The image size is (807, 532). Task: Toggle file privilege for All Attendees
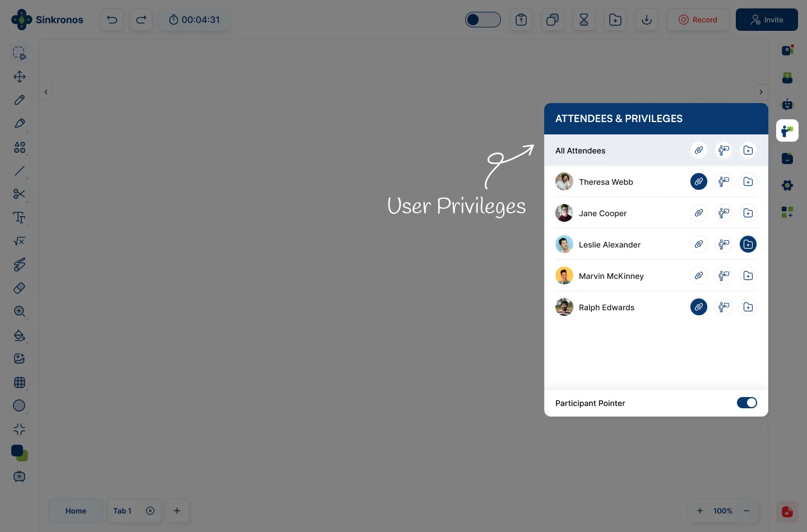click(x=748, y=150)
